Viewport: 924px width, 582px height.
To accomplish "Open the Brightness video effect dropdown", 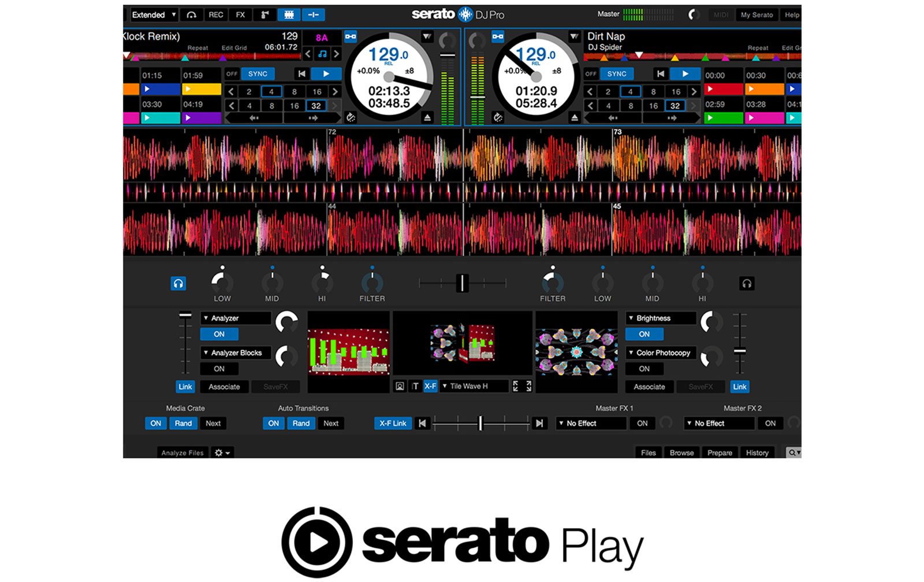I will click(661, 318).
